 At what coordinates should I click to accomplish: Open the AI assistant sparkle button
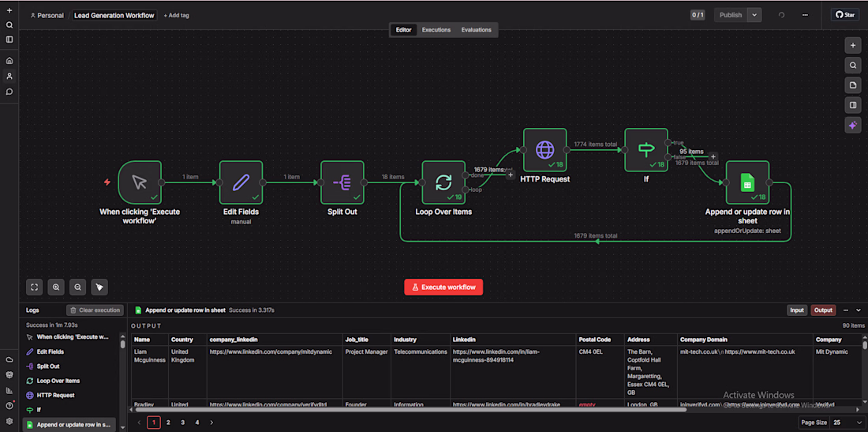tap(853, 125)
